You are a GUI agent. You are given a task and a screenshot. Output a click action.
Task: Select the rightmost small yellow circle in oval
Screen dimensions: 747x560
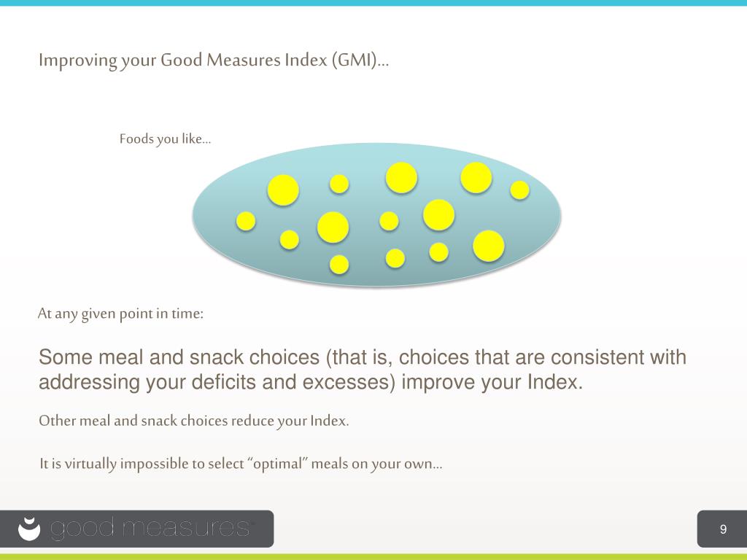click(519, 190)
